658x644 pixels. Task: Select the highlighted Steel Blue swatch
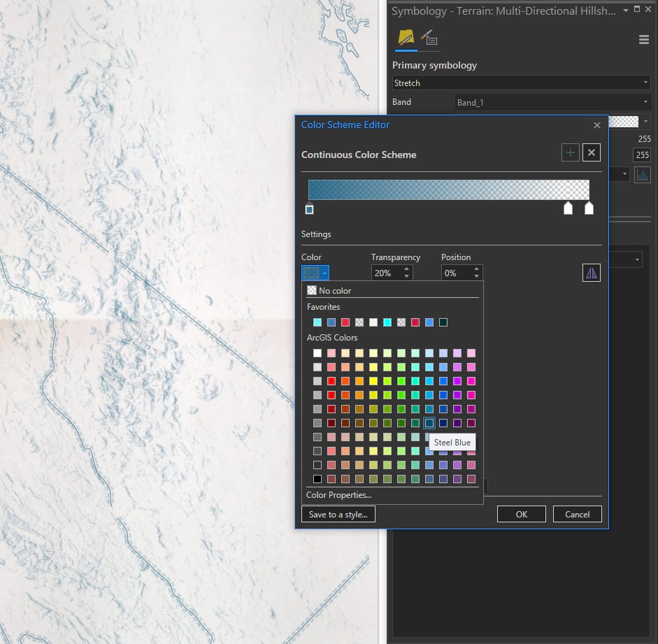point(429,423)
